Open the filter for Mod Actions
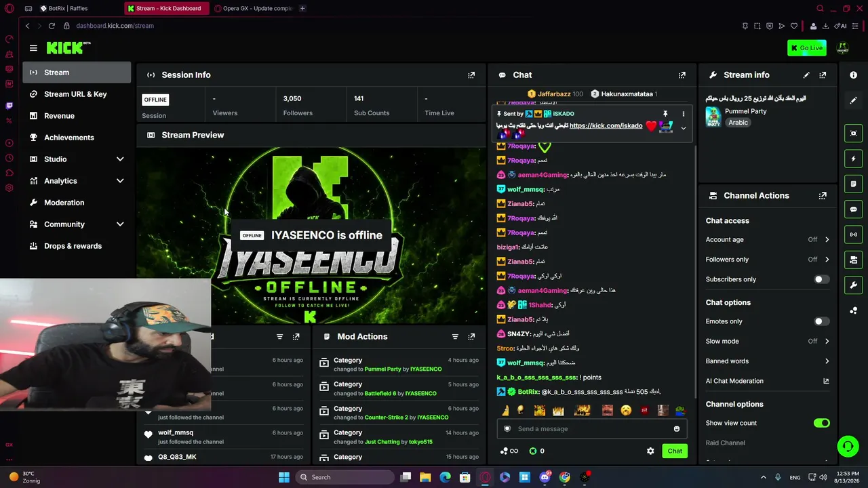 455,337
